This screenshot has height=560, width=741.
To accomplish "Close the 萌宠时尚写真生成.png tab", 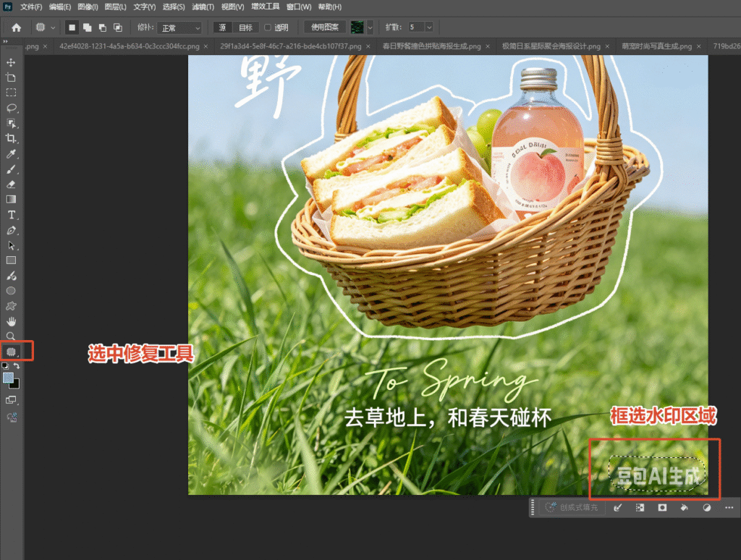I will coord(698,46).
